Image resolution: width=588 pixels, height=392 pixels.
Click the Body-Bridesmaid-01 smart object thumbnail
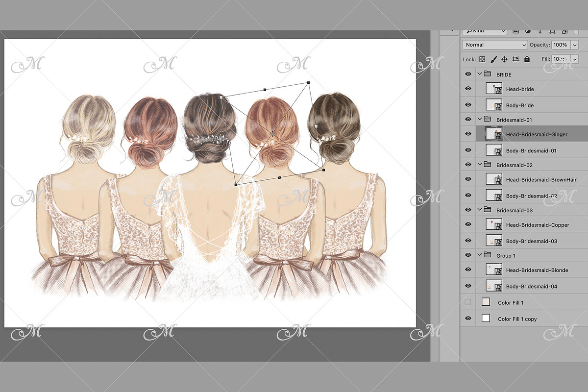point(494,150)
